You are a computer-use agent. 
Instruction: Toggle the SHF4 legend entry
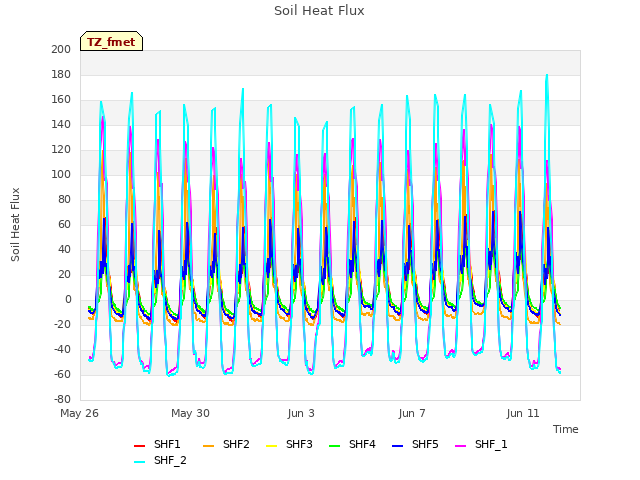pyautogui.click(x=352, y=444)
